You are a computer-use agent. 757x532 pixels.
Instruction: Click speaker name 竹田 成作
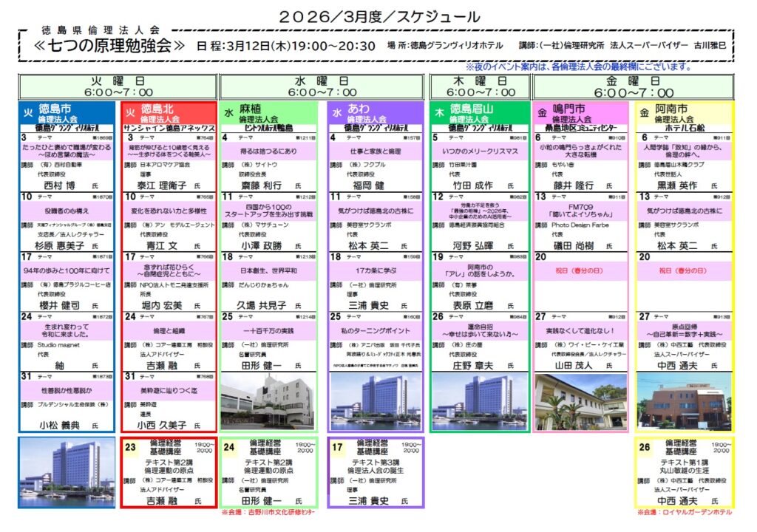[472, 185]
